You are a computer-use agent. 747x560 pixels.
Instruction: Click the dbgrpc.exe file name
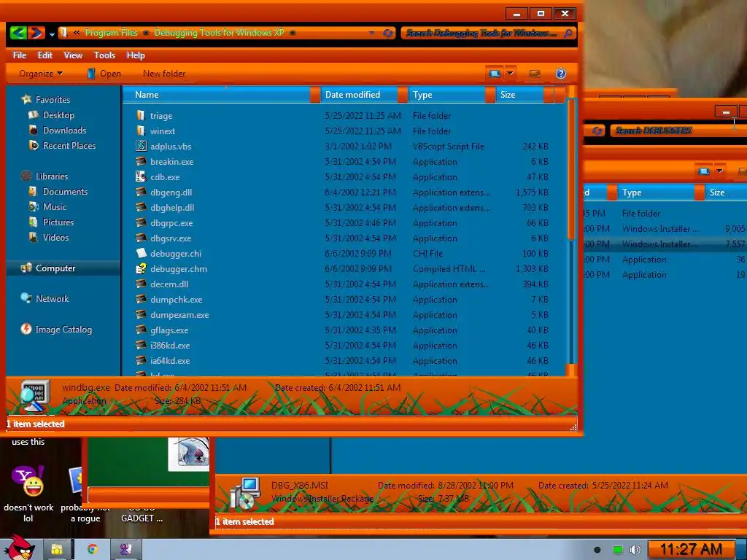click(171, 223)
